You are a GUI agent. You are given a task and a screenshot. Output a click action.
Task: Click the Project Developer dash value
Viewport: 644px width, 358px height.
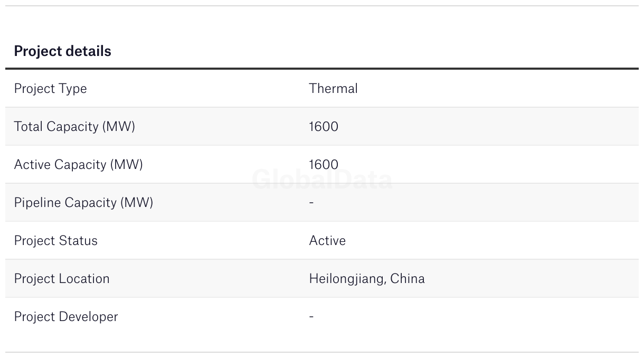(x=311, y=317)
